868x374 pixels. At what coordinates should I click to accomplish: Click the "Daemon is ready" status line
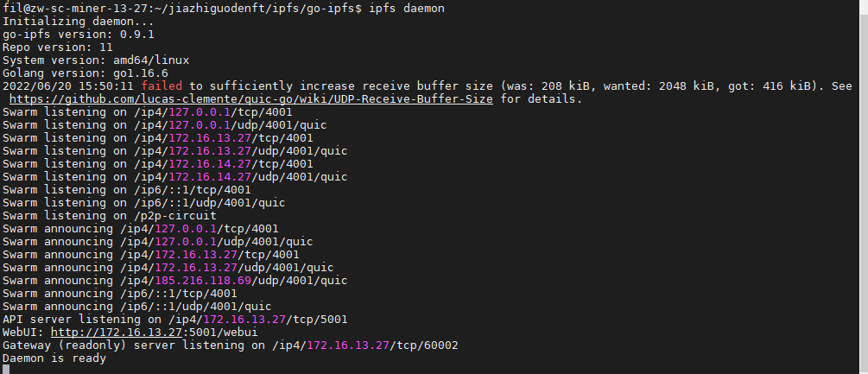coord(54,358)
